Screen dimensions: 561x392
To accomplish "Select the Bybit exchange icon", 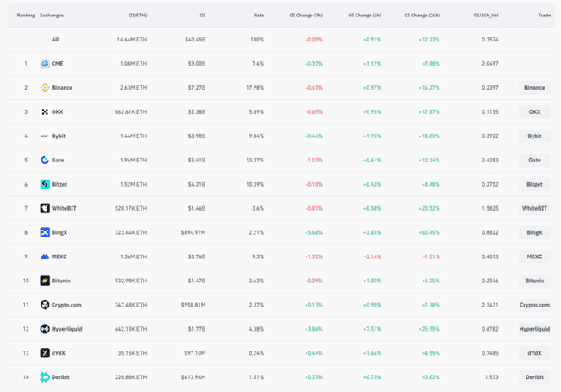I will pos(45,136).
